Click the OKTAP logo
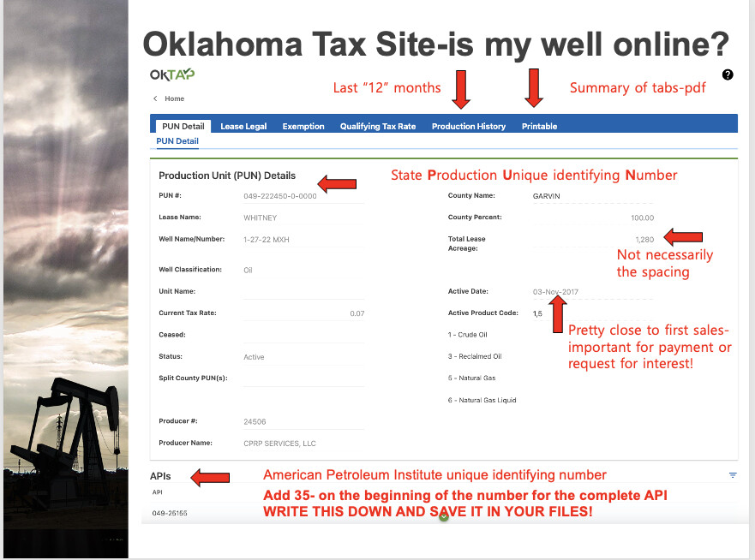 [x=172, y=74]
